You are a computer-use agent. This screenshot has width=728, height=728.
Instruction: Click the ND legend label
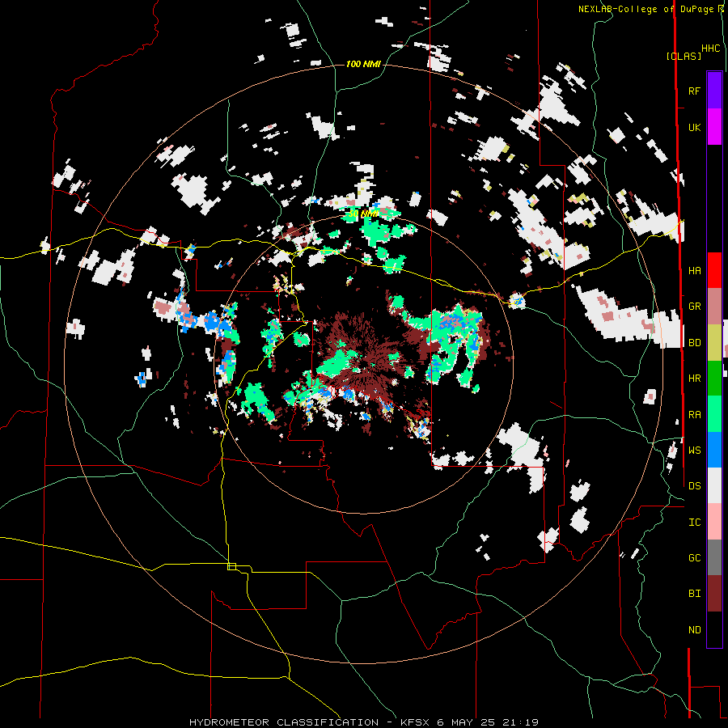pyautogui.click(x=694, y=630)
